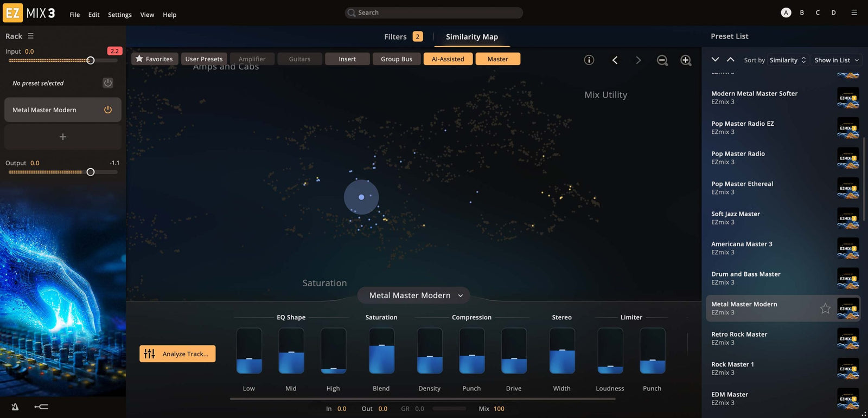Switch to the Filters tab
This screenshot has width=868, height=418.
pyautogui.click(x=403, y=36)
